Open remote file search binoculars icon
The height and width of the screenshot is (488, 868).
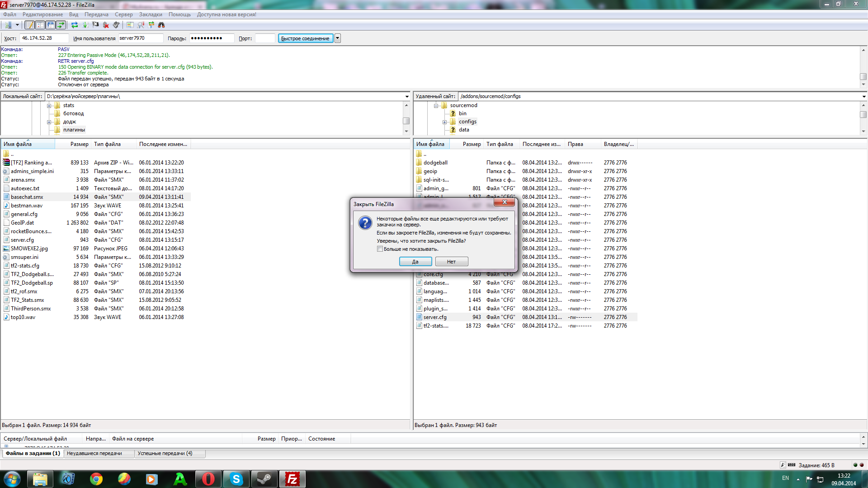(161, 25)
